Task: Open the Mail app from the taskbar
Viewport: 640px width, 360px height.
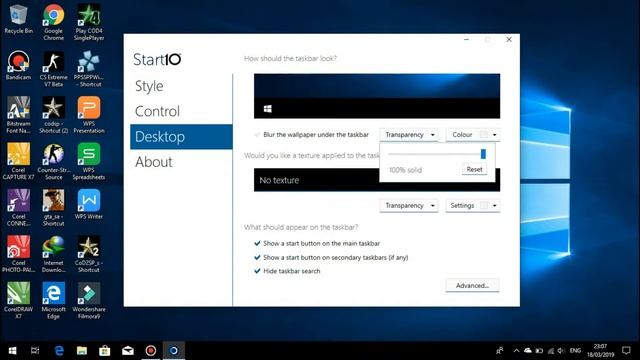Action: pos(128,350)
